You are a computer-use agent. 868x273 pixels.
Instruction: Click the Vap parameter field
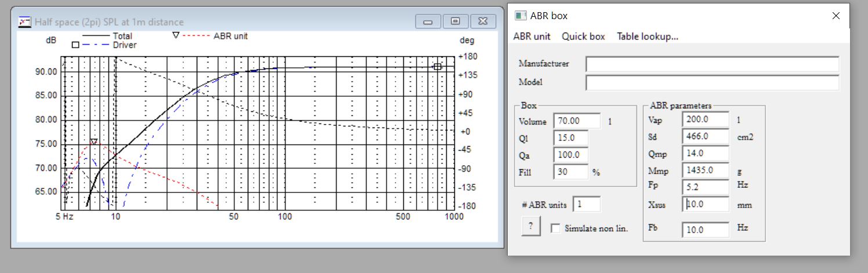706,119
